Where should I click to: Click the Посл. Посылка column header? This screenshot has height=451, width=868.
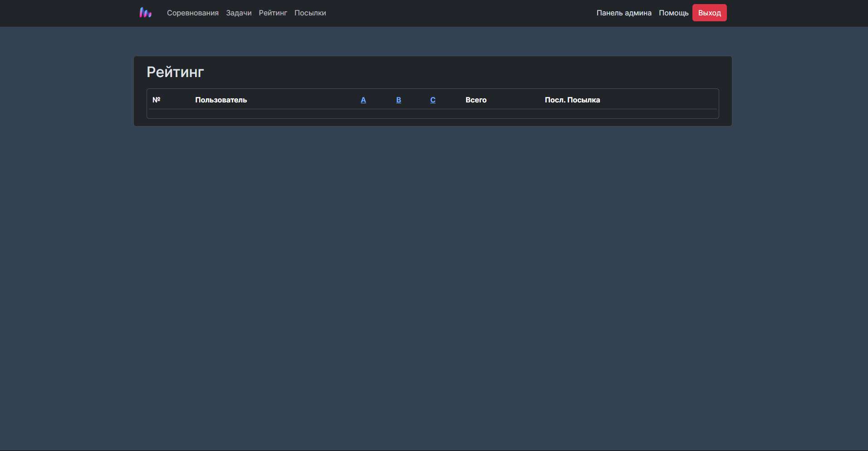pos(572,100)
